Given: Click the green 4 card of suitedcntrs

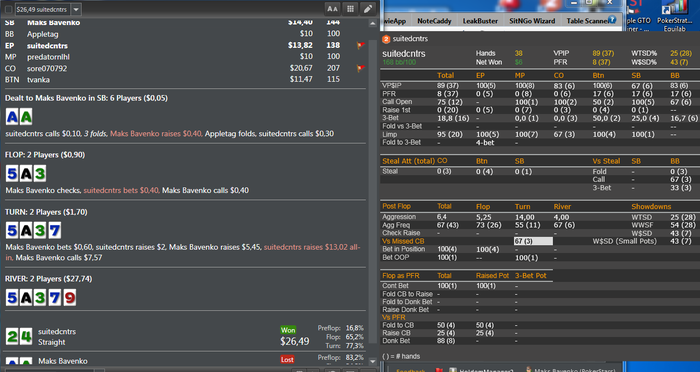Looking at the screenshot, I should tap(26, 336).
